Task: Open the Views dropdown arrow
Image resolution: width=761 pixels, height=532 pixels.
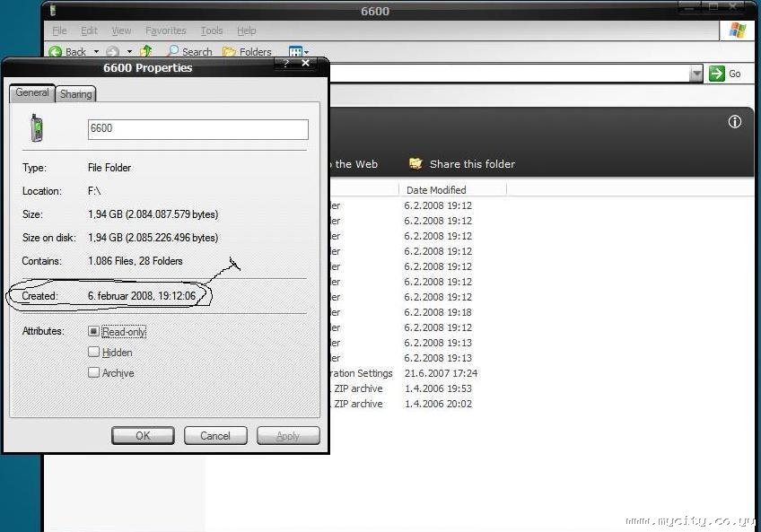Action: pyautogui.click(x=306, y=52)
